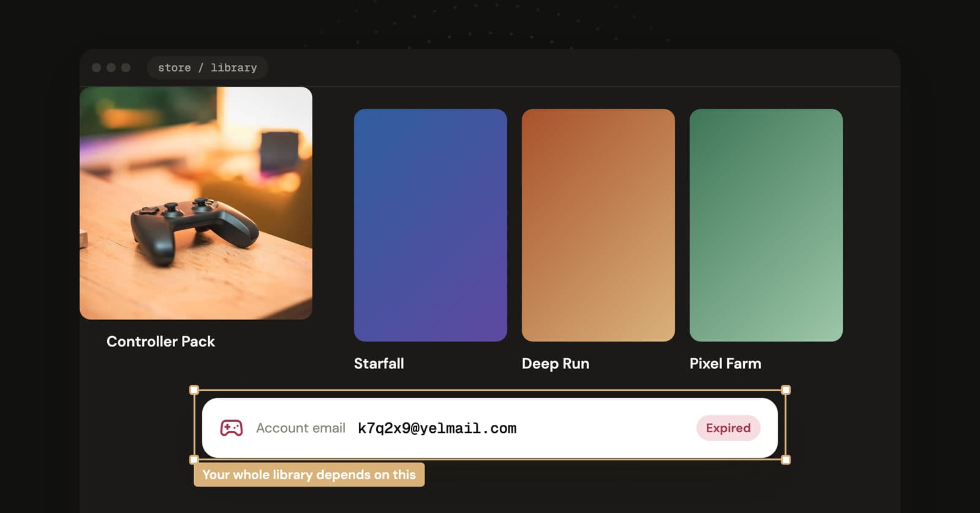The image size is (980, 513).
Task: Click the 'Your whole library depends on this' tag
Action: (309, 474)
